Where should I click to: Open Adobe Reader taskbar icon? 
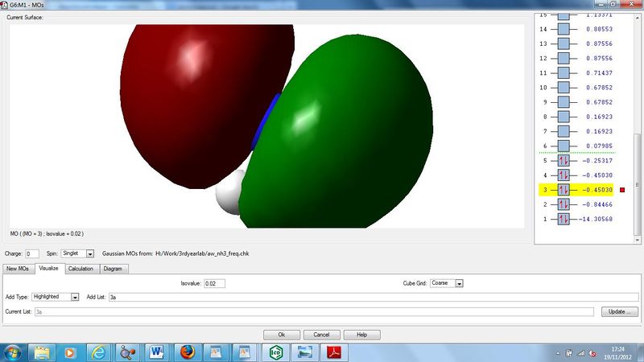[334, 352]
